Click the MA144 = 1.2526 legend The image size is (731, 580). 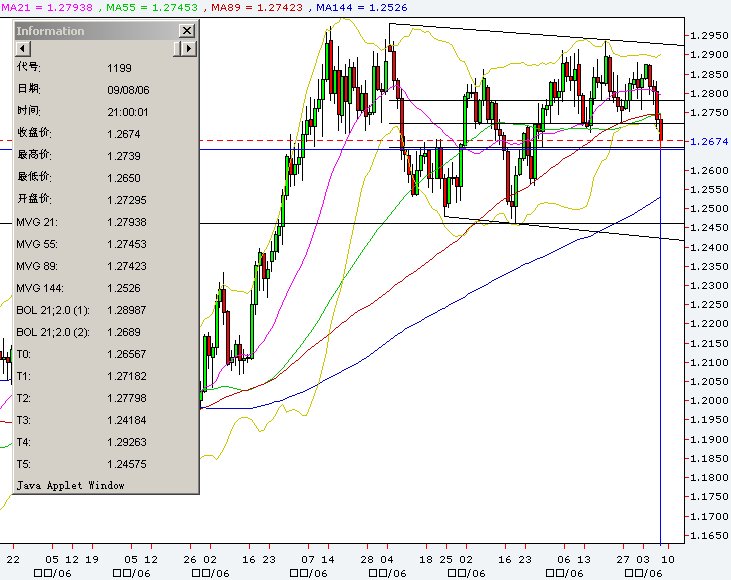pos(362,7)
